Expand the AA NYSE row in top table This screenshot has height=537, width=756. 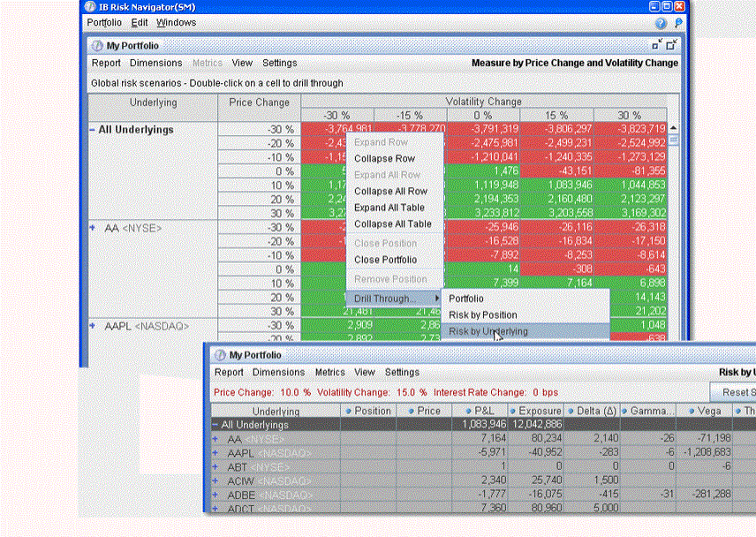pos(93,227)
